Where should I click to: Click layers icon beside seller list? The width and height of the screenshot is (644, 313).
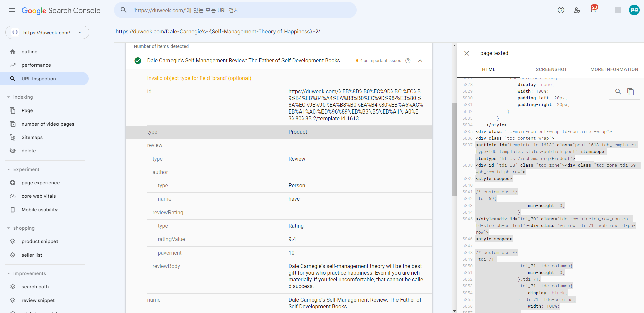[13, 255]
